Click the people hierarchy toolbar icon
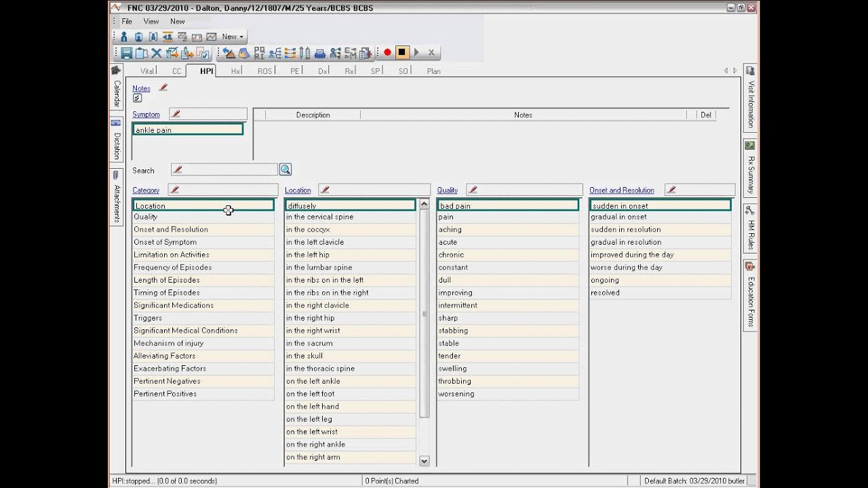Image resolution: width=868 pixels, height=488 pixels. point(275,53)
